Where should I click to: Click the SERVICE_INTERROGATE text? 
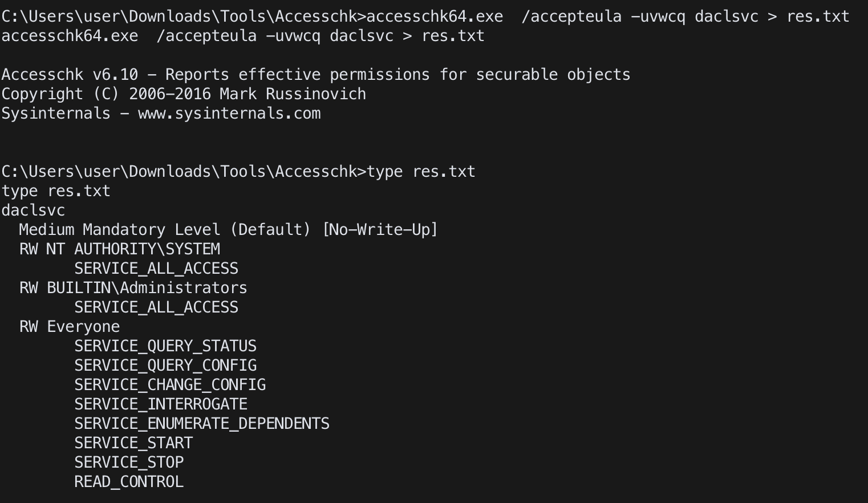pos(161,404)
